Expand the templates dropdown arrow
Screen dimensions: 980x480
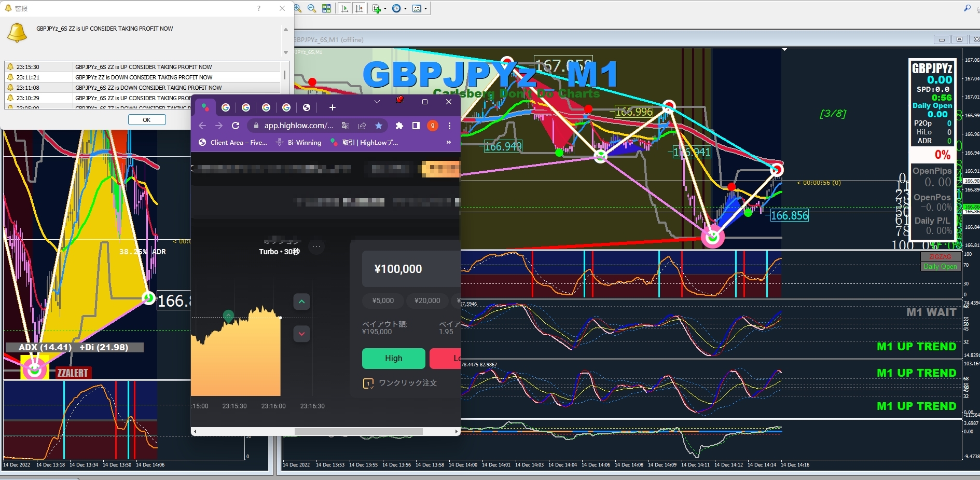pos(425,8)
